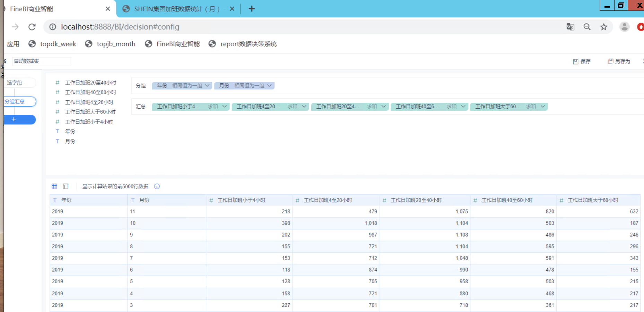Open a new browser tab

click(x=252, y=9)
